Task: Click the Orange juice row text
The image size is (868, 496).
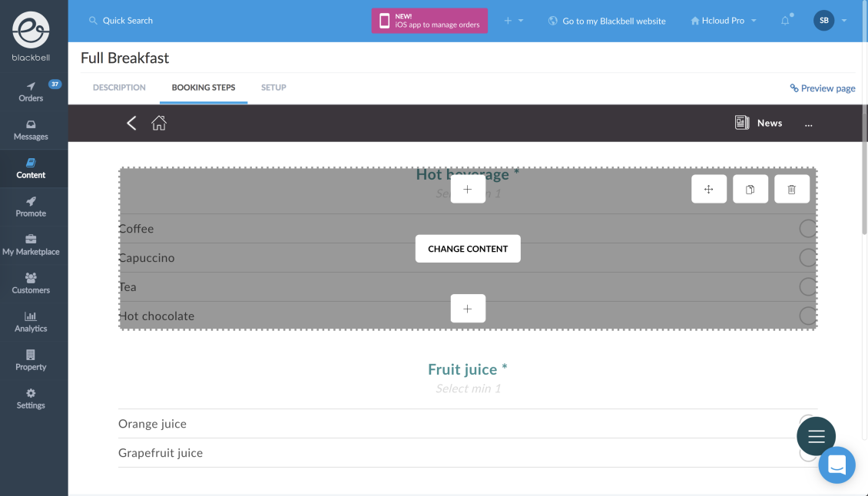Action: point(152,424)
